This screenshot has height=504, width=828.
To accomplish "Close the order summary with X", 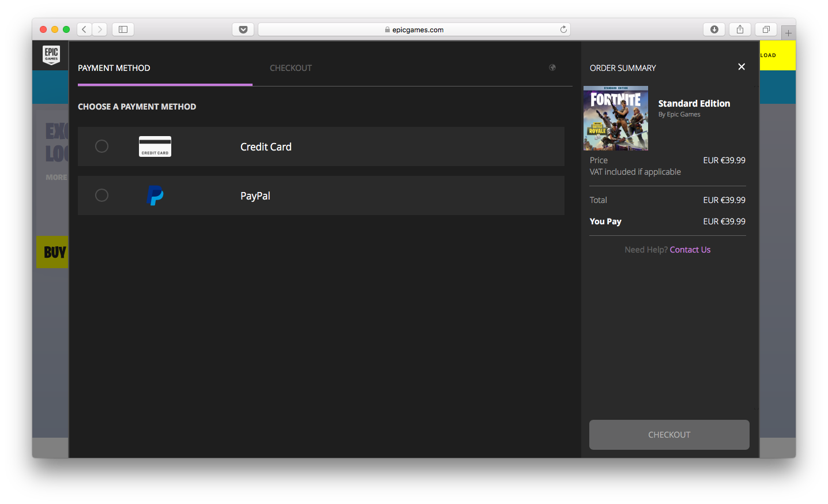I will 742,67.
